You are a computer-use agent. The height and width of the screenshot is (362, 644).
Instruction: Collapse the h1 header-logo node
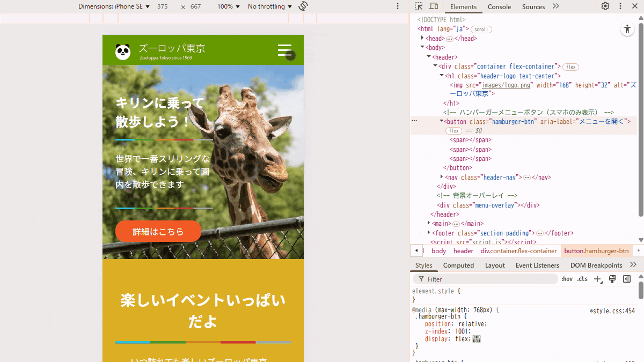pos(442,76)
